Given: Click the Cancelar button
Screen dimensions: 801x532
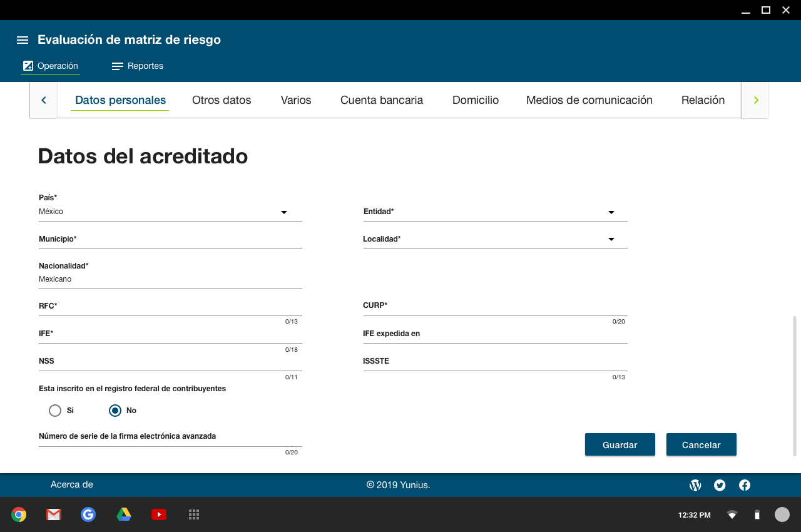Looking at the screenshot, I should (701, 445).
